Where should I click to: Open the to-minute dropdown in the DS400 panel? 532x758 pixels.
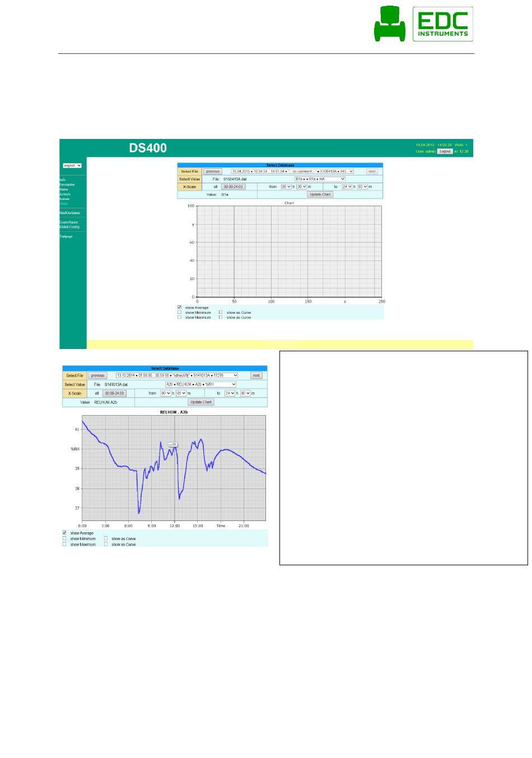pyautogui.click(x=362, y=187)
